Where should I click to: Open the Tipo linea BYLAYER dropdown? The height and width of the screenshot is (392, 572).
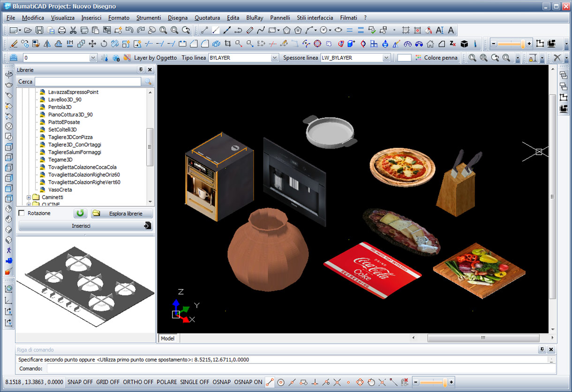click(275, 58)
